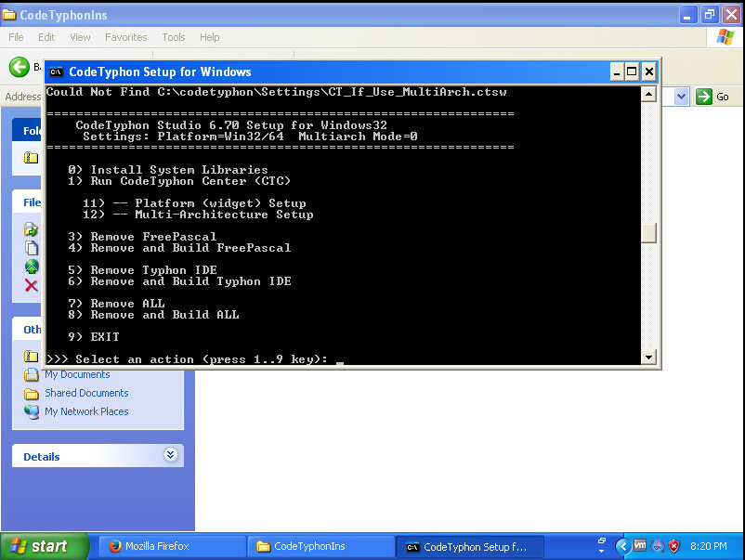Viewport: 745px width, 560px height.
Task: Click the console vertical scrollbar thumb
Action: (x=648, y=233)
